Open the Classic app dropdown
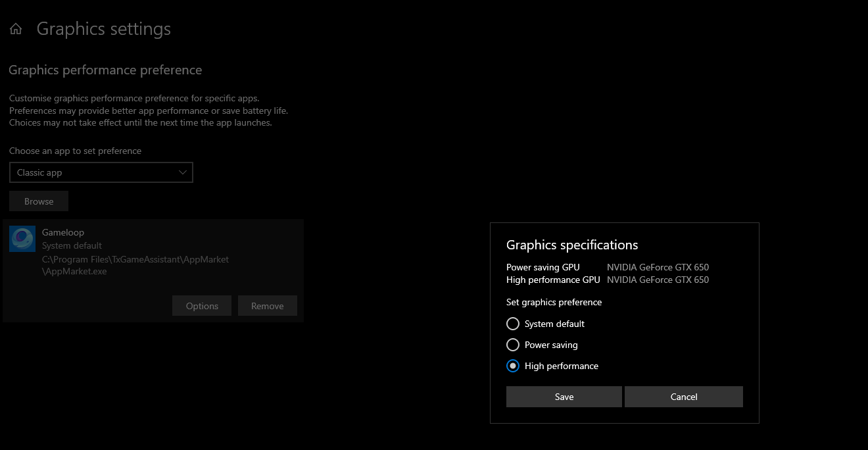 pyautogui.click(x=101, y=172)
